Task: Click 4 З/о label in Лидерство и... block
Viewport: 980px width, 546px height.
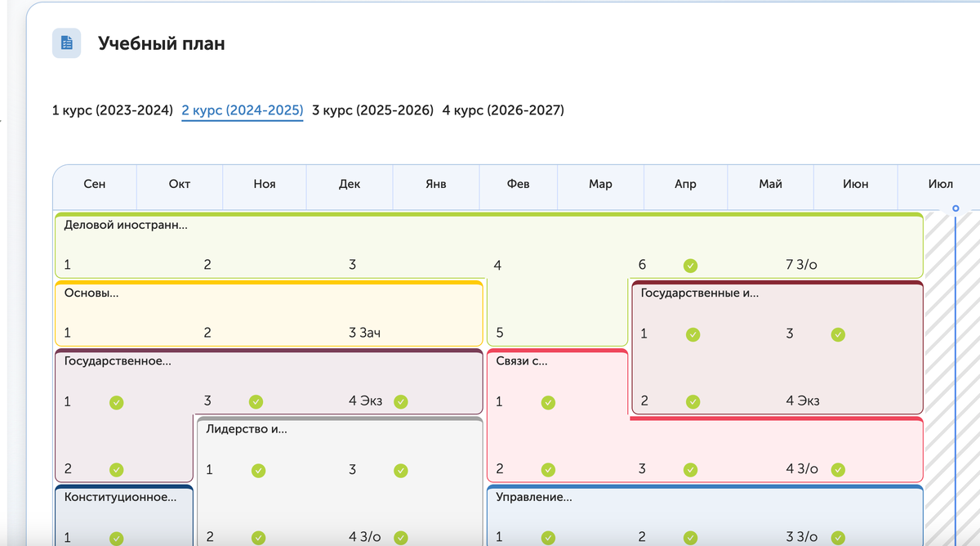Action: pos(365,536)
